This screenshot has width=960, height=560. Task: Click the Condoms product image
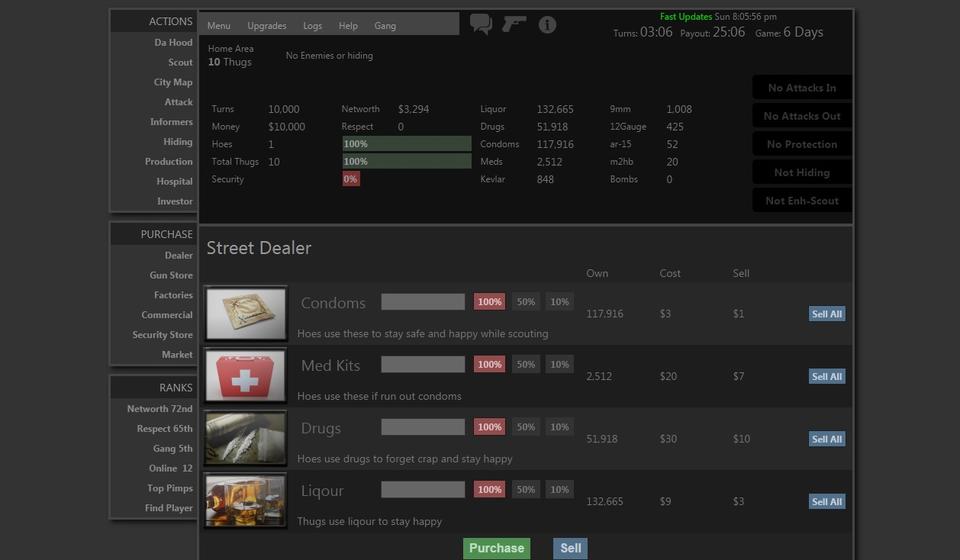[x=246, y=313]
